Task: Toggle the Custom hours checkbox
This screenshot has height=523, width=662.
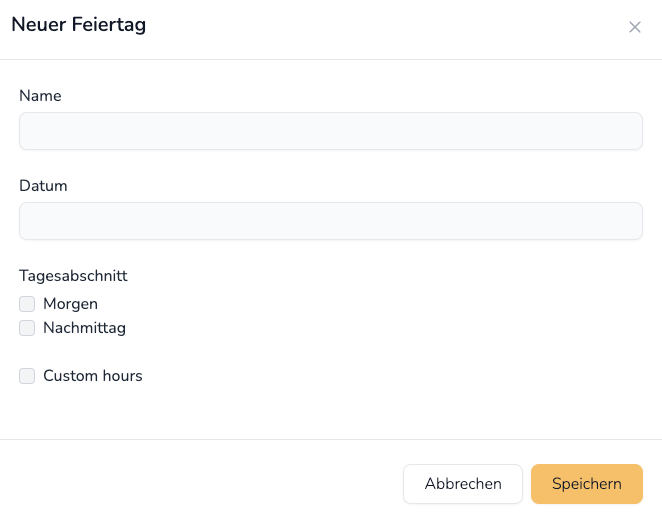Action: click(27, 376)
